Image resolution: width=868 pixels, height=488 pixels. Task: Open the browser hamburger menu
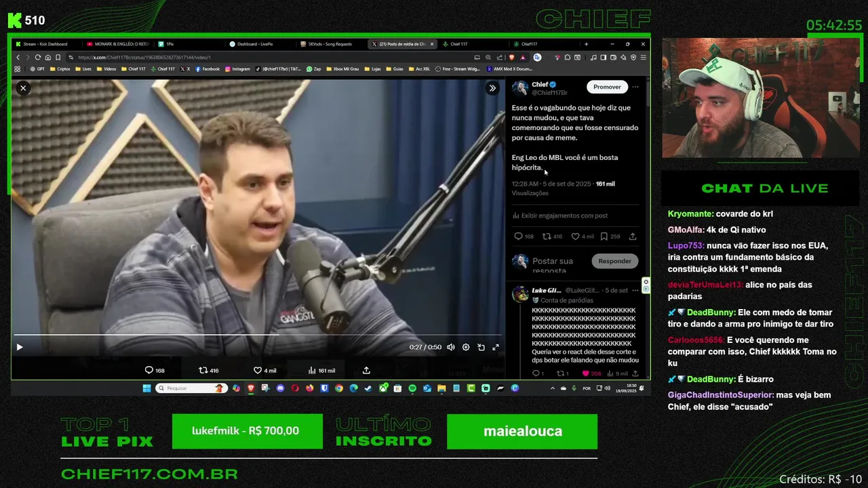coord(643,58)
